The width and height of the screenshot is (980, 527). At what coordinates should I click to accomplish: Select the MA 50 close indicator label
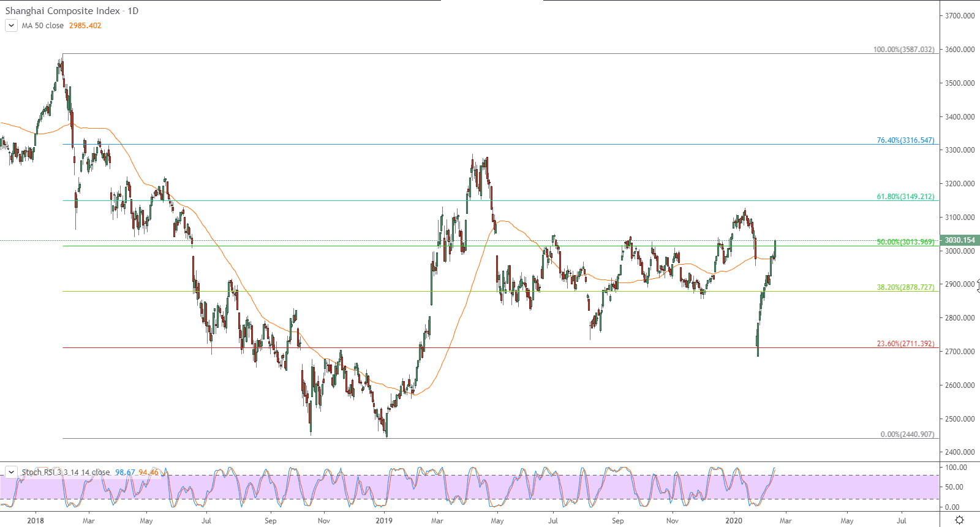click(x=43, y=26)
